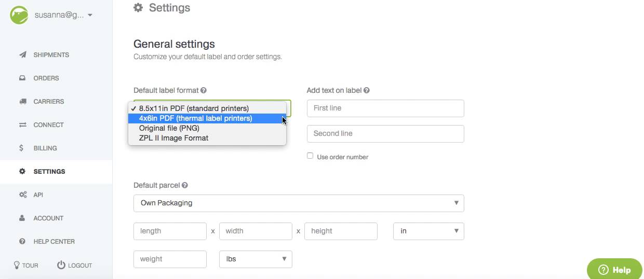
Task: Click the green Help button
Action: [614, 270]
